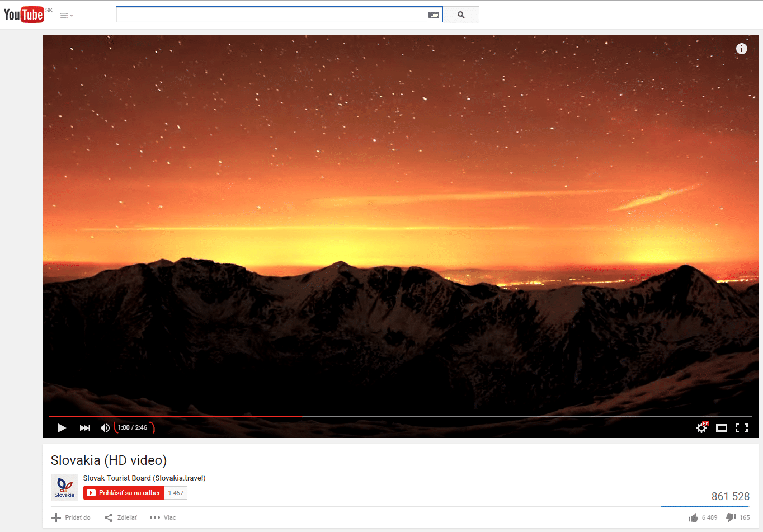
Task: Open the on-screen keyboard icon in search box
Action: tap(434, 15)
